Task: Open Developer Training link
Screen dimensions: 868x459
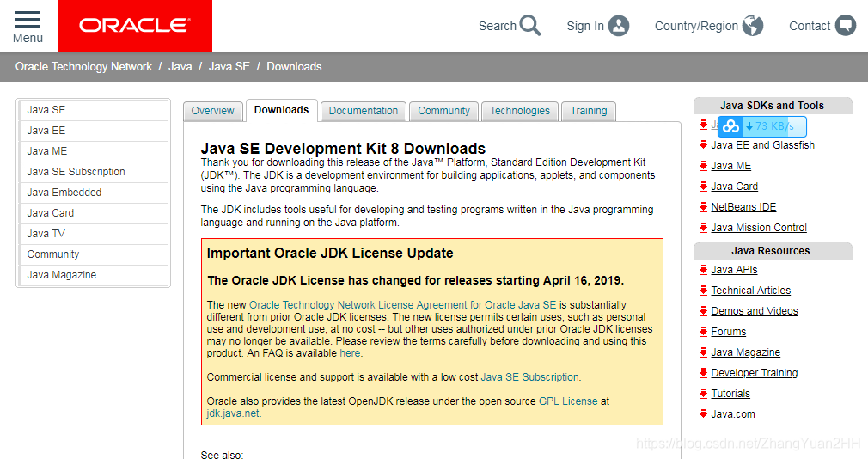Action: point(754,373)
